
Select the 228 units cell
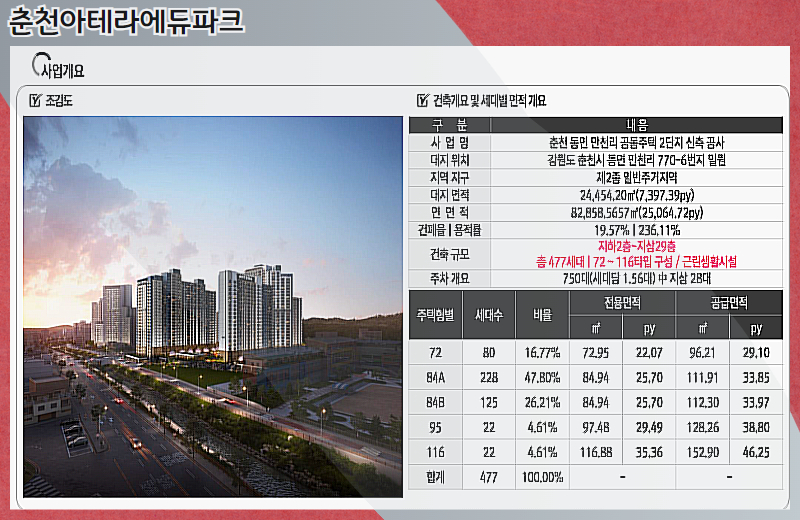(x=489, y=378)
